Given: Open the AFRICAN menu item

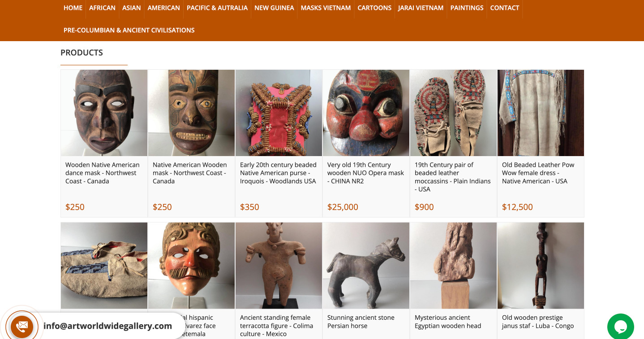Looking at the screenshot, I should [102, 8].
